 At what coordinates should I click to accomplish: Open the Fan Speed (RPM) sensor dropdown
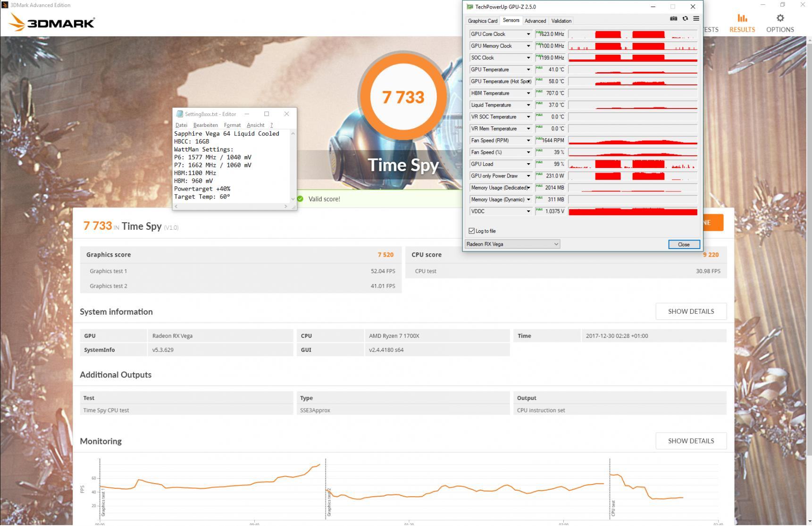pyautogui.click(x=528, y=140)
